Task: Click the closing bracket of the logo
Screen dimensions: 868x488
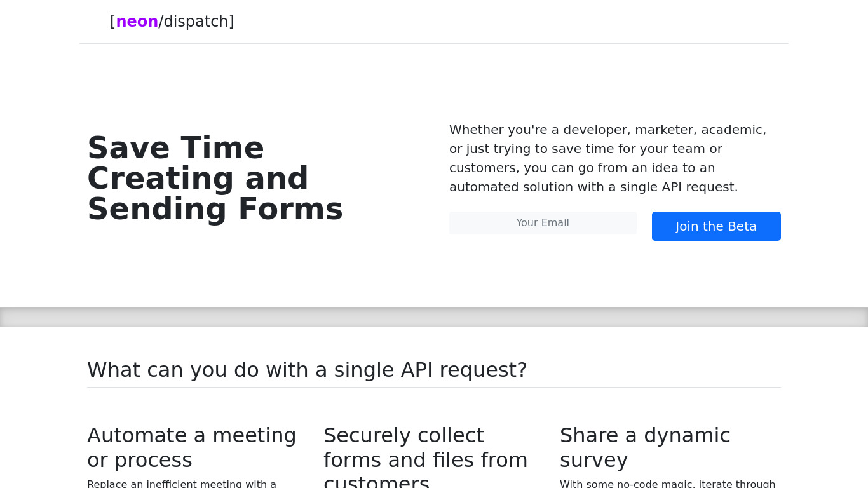Action: 231,22
